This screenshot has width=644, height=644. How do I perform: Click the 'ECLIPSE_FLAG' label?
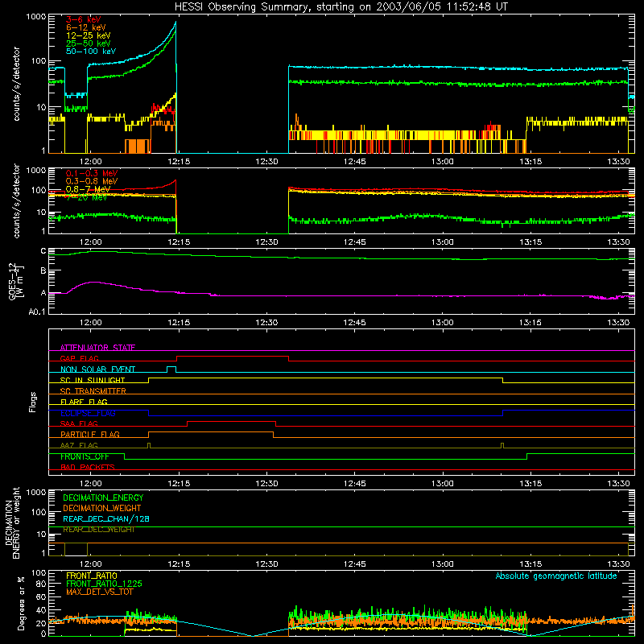tap(88, 413)
